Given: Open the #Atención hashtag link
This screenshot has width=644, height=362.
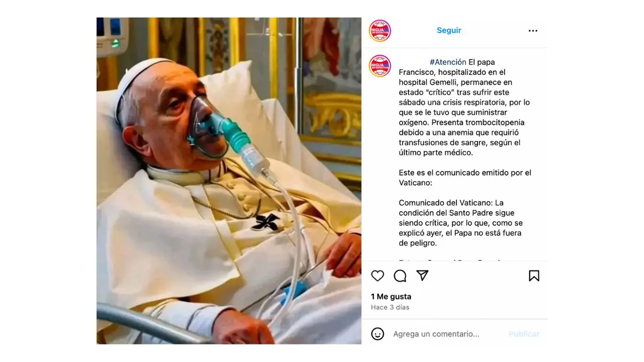Looking at the screenshot, I should coord(448,62).
